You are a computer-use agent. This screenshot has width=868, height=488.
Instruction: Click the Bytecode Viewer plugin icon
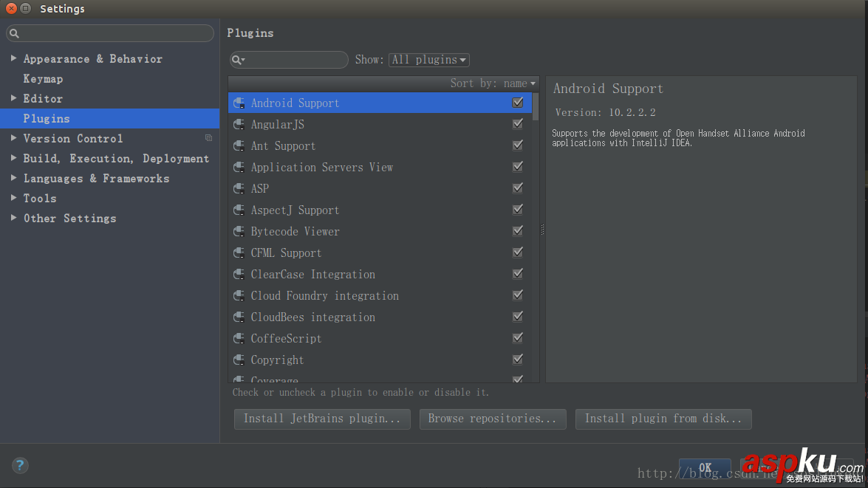pos(239,232)
